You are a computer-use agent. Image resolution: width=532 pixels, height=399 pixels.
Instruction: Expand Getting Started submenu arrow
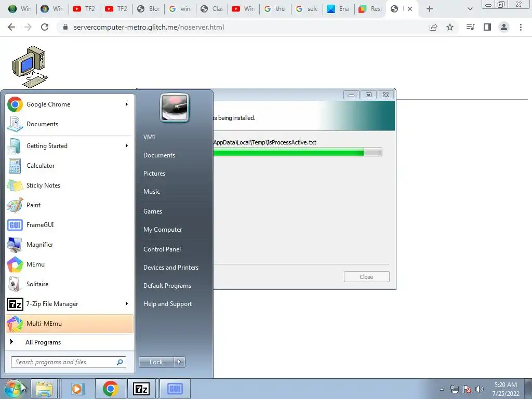click(x=127, y=146)
